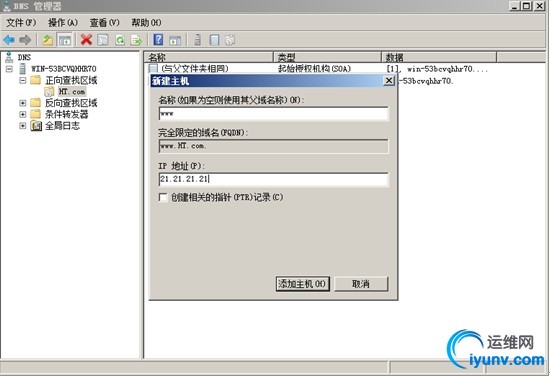Click the IP 地址 input field

pos(274,179)
